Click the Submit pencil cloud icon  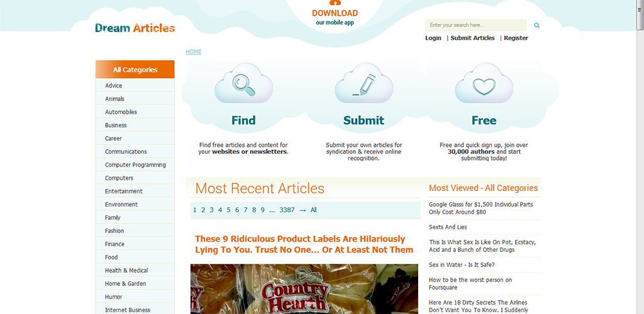tap(364, 84)
